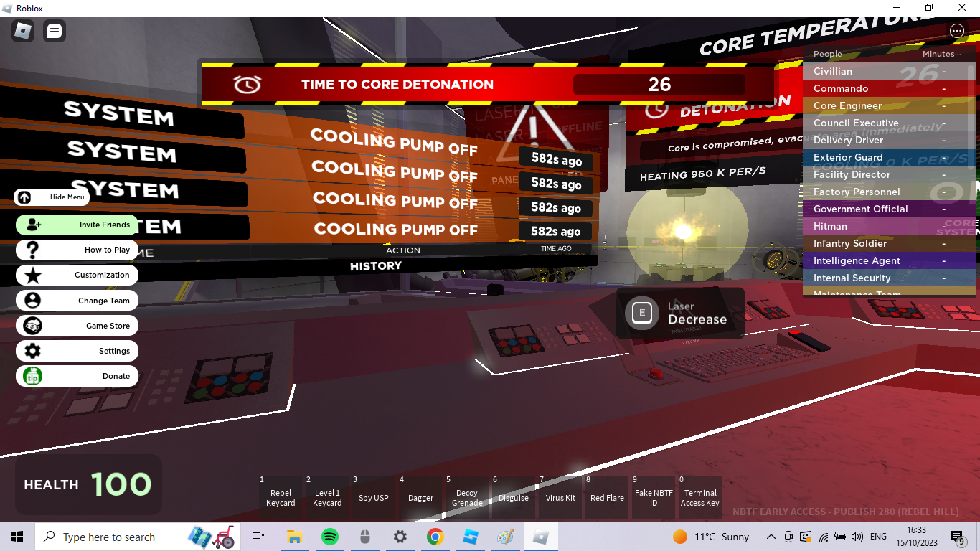Open Roblox Studio icon on taskbar

click(470, 537)
